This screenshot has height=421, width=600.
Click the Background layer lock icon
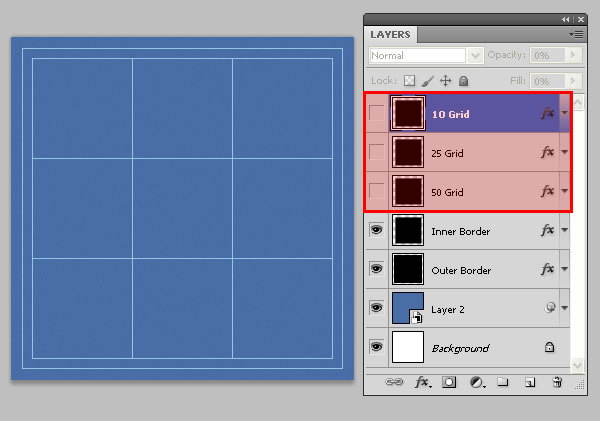(549, 347)
